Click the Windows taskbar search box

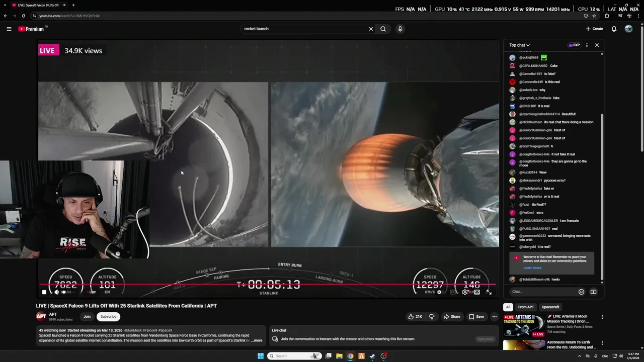295,356
